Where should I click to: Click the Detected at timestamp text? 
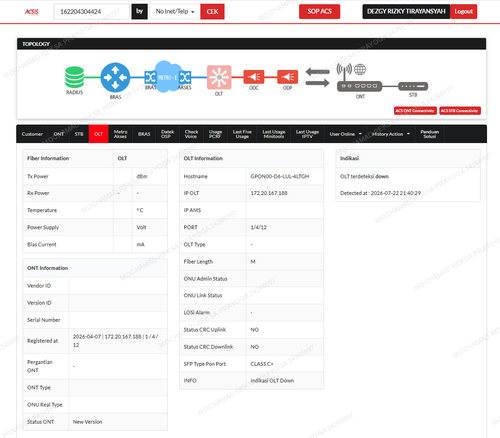[x=380, y=193]
